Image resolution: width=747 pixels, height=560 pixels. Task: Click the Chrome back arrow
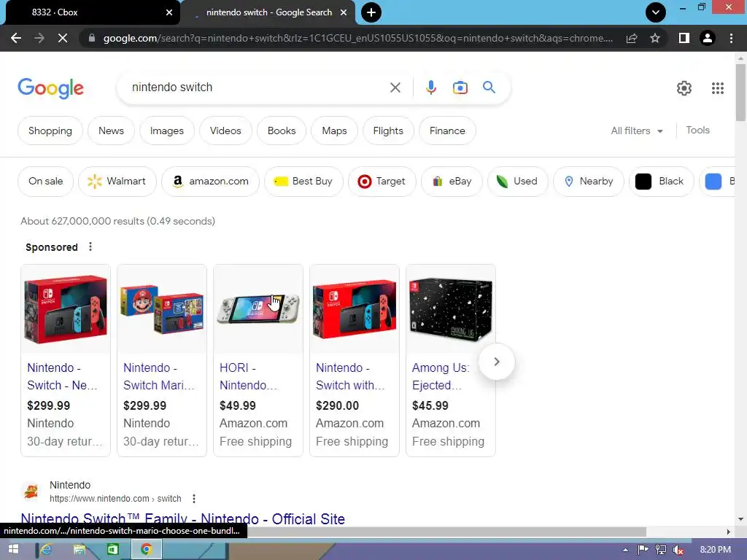[x=16, y=38]
